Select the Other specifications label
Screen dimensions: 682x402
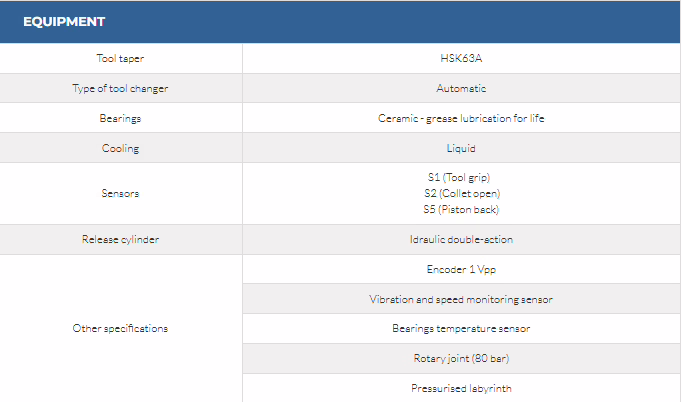click(120, 328)
